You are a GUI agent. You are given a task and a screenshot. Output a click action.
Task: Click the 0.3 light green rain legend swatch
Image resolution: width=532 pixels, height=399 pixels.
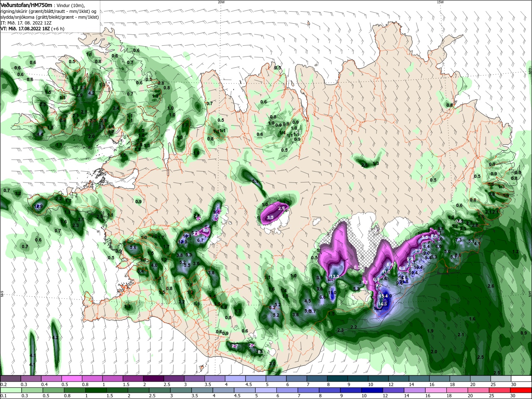pyautogui.click(x=32, y=390)
